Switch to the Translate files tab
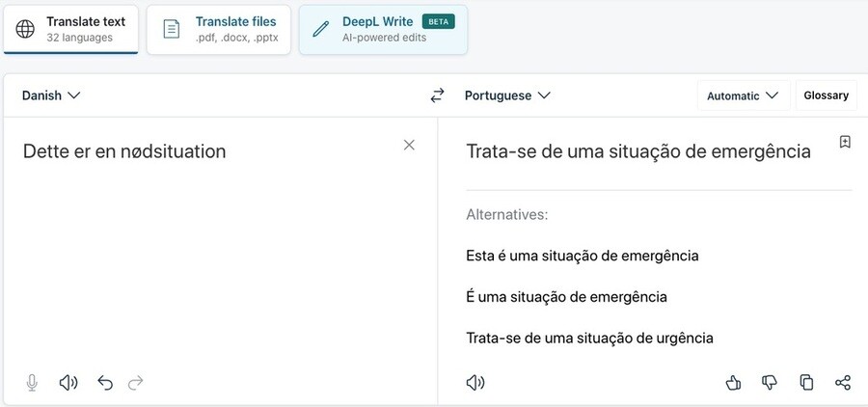Screen dimensions: 868x407 (x=219, y=29)
